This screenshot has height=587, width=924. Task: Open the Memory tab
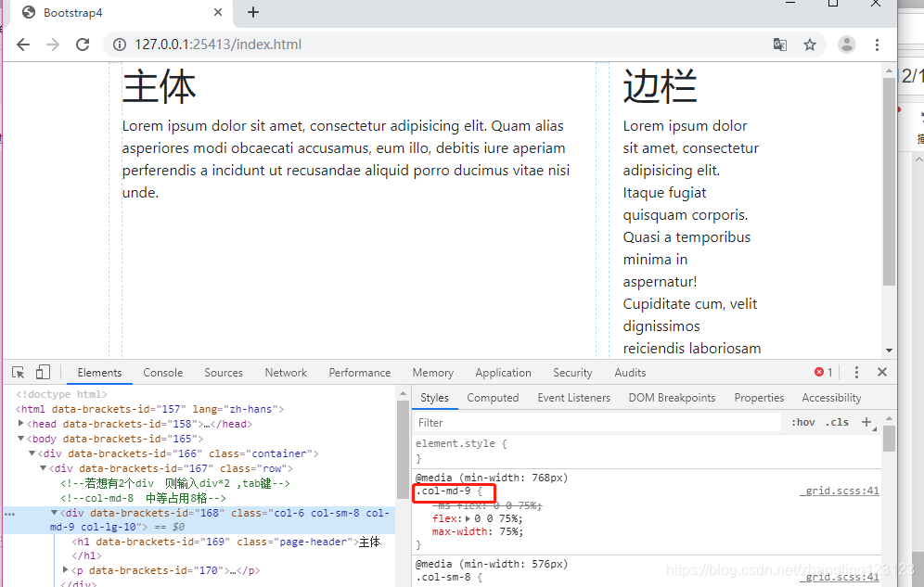click(433, 373)
